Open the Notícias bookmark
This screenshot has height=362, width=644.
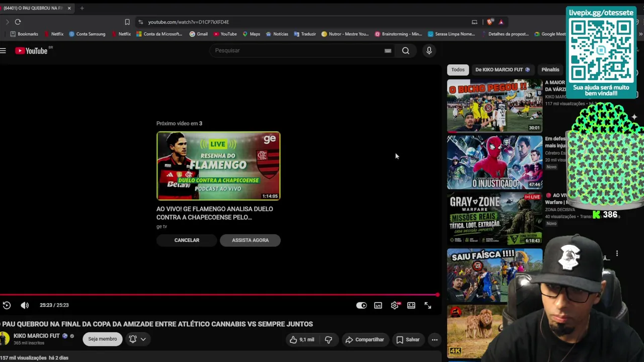[277, 34]
